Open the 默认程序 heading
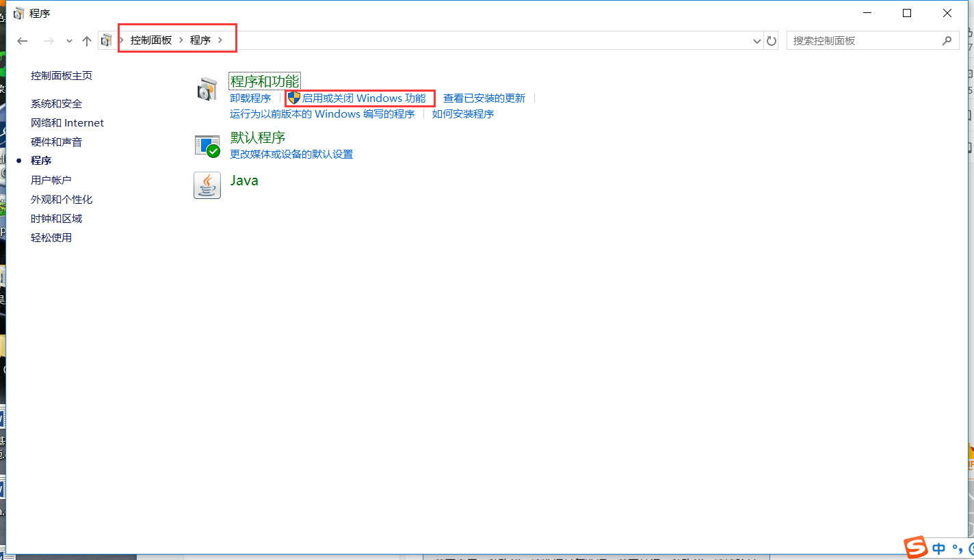Screen dimensions: 974x560 (258, 137)
